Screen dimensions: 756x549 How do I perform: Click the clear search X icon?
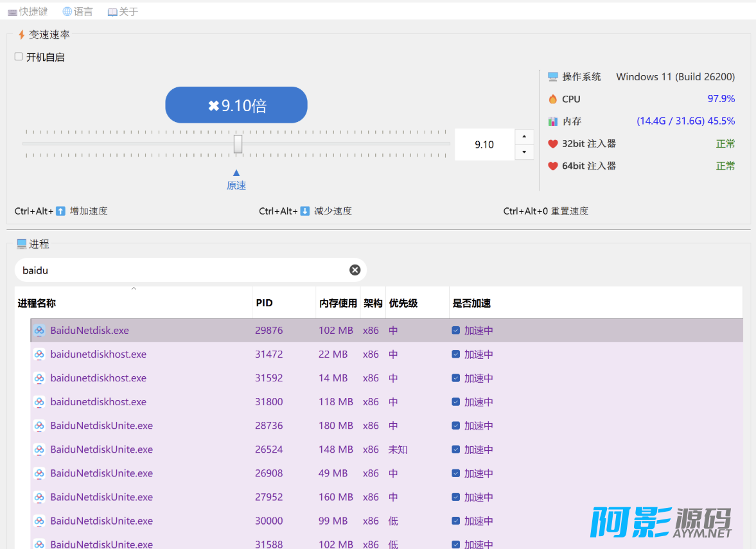(x=355, y=270)
